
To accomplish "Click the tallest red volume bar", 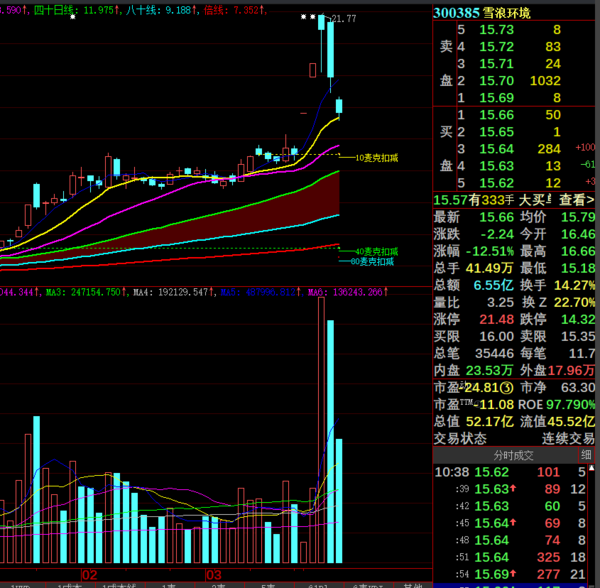I will pos(322,430).
